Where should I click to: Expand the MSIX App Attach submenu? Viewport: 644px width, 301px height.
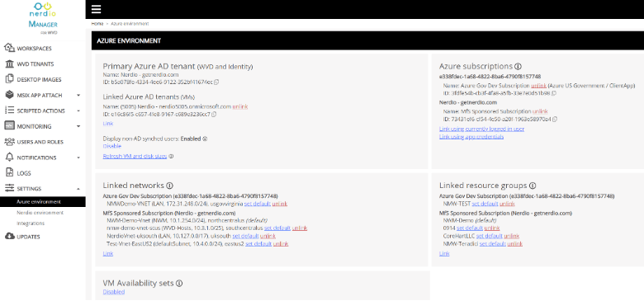[x=78, y=95]
